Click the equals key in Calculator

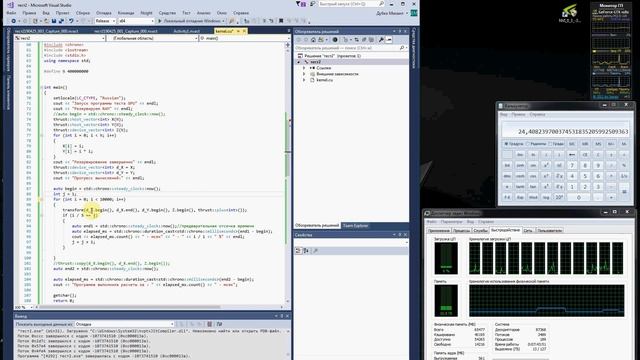click(x=624, y=191)
